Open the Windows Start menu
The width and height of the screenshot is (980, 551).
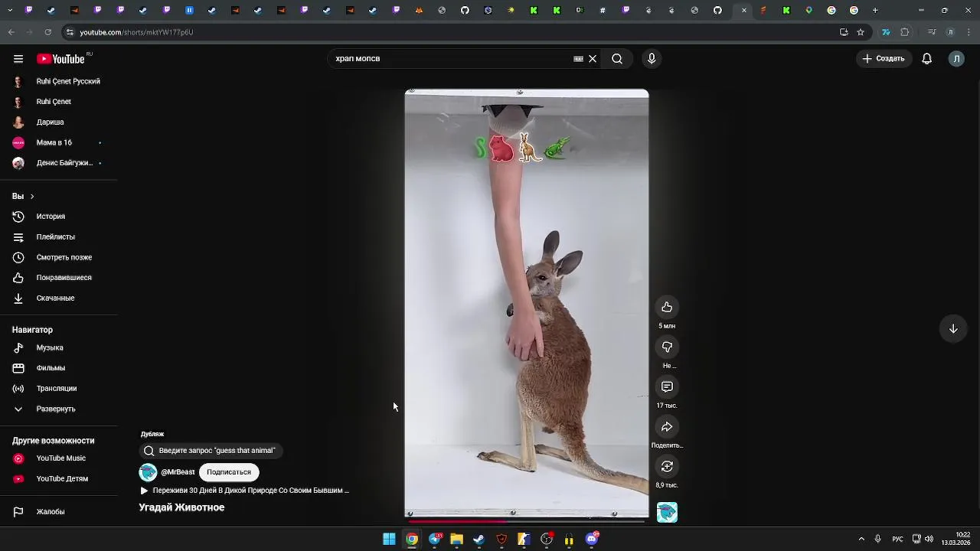389,539
